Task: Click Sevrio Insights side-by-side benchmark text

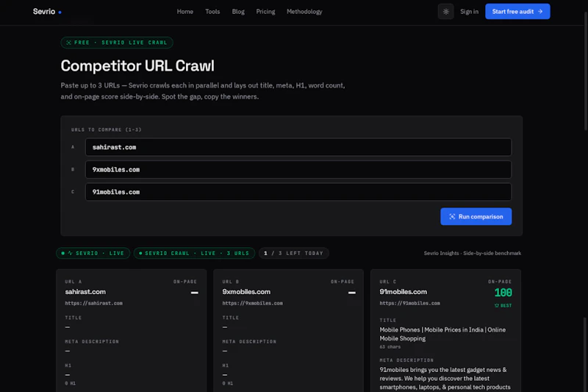Action: [x=473, y=253]
